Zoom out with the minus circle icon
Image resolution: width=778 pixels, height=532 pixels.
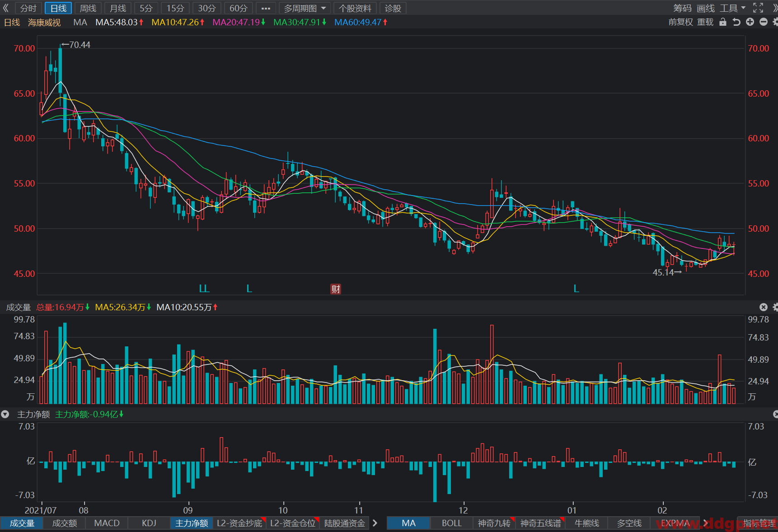point(764,22)
